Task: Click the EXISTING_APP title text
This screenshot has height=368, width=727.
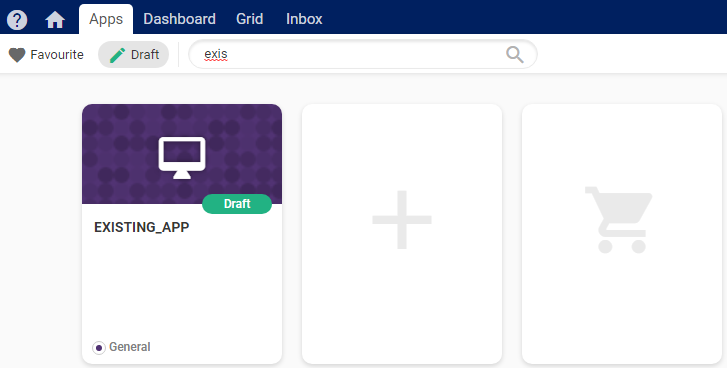Action: click(x=141, y=227)
